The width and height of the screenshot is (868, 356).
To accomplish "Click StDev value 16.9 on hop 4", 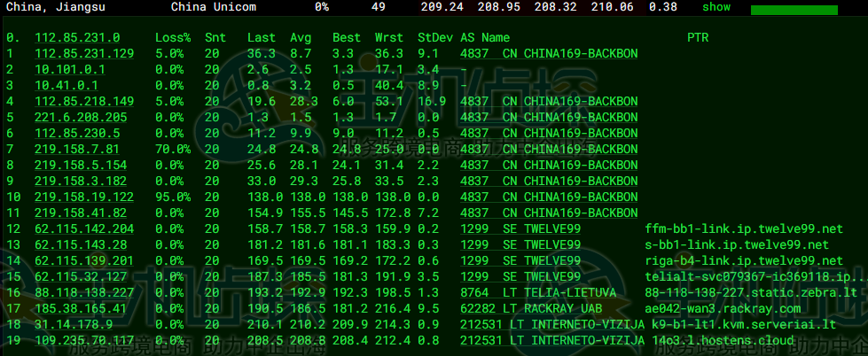I will pos(432,102).
